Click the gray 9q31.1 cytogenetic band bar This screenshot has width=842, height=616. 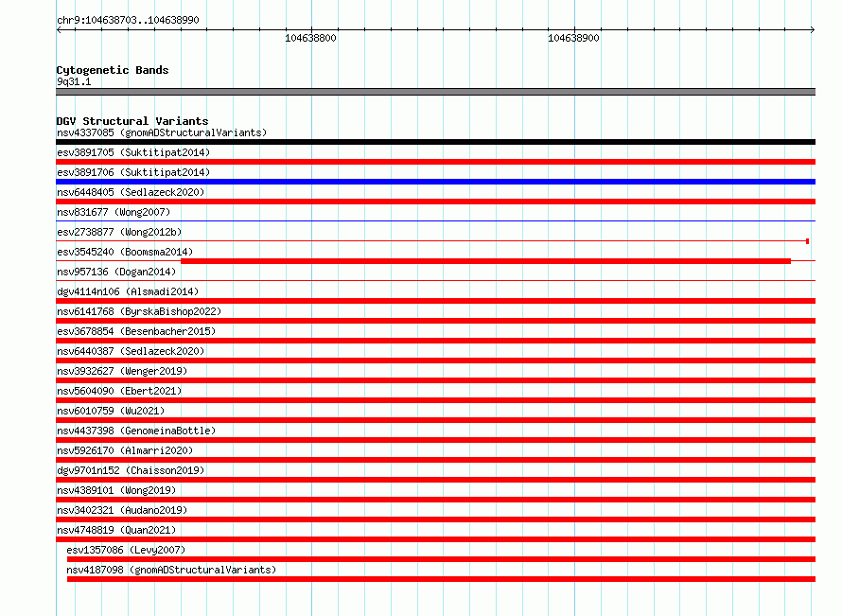(435, 92)
